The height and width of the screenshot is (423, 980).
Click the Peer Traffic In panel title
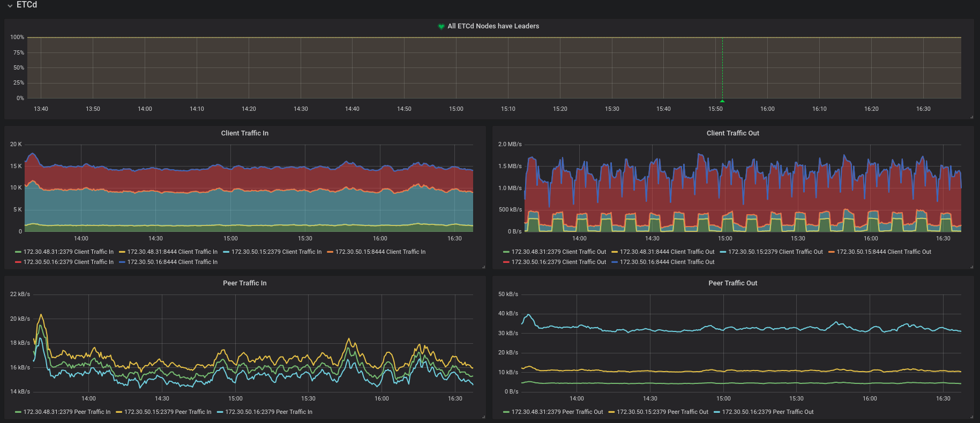click(244, 283)
